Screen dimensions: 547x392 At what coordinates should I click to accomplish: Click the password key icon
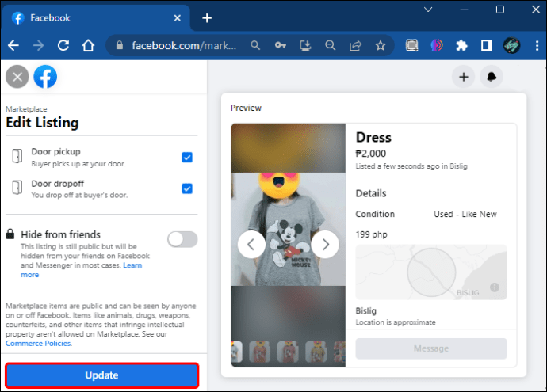pos(280,45)
